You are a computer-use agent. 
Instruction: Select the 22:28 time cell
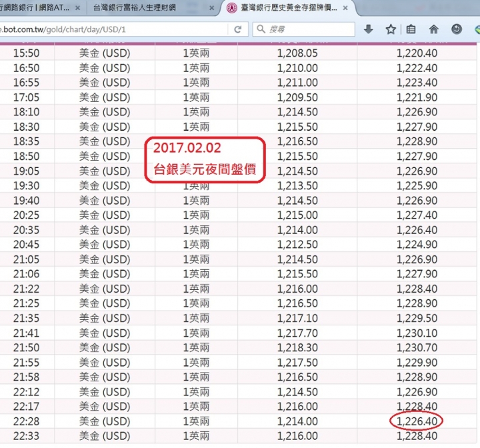tap(26, 421)
